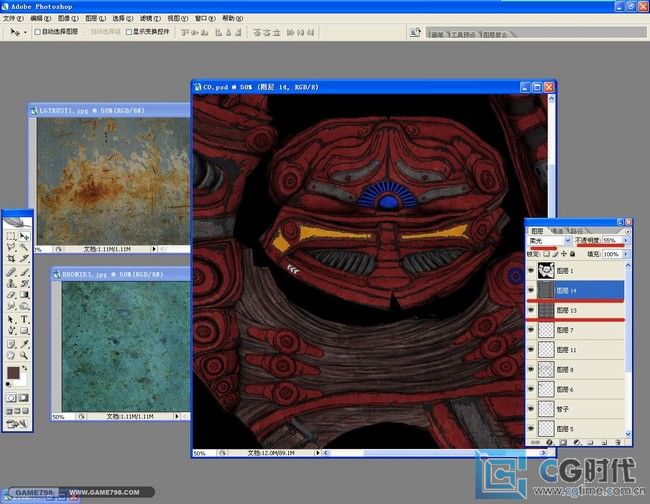Select the Rectangular Marquee tool
This screenshot has height=504, width=650.
click(11, 236)
